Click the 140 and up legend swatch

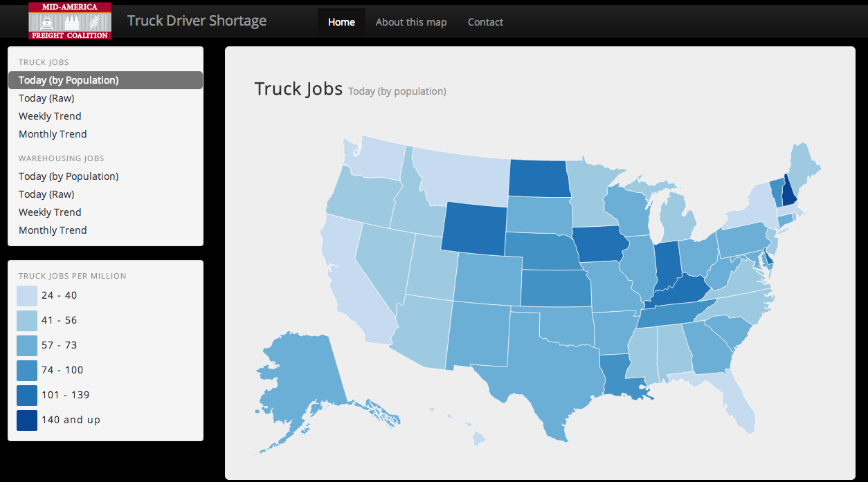(x=27, y=420)
